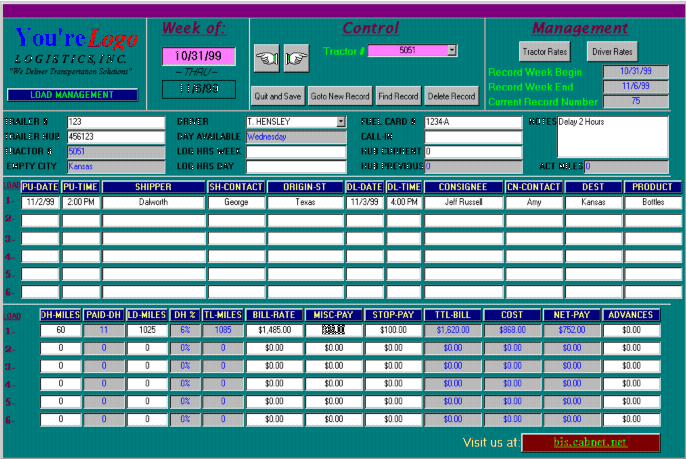Click the load 1 Shipper field Dalworth
This screenshot has width=686, height=459.
pyautogui.click(x=153, y=202)
